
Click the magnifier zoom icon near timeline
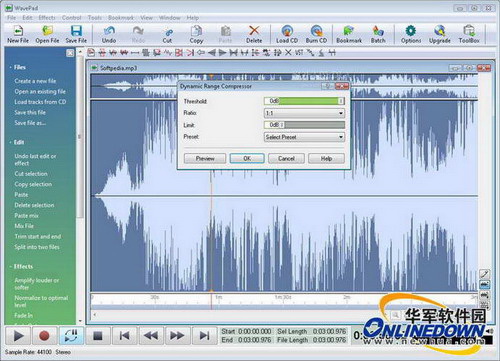[395, 314]
